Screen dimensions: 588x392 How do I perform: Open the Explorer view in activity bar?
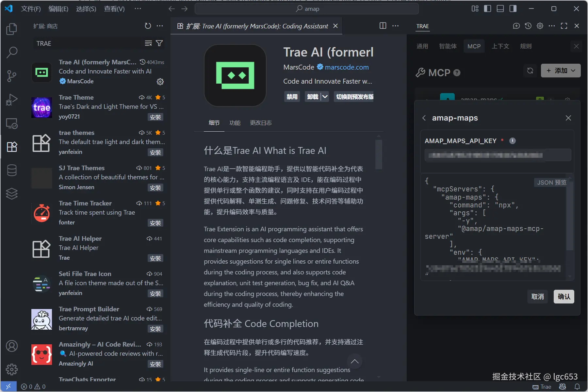pos(12,29)
